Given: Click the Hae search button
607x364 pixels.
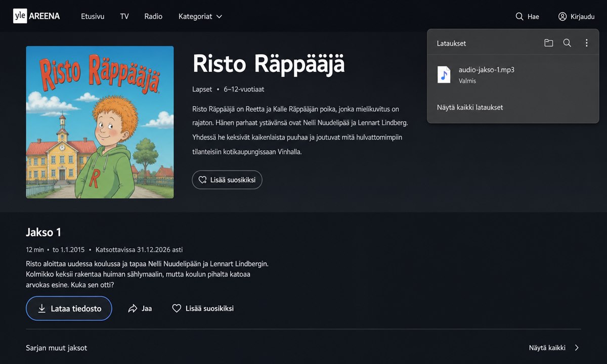Looking at the screenshot, I should point(527,17).
